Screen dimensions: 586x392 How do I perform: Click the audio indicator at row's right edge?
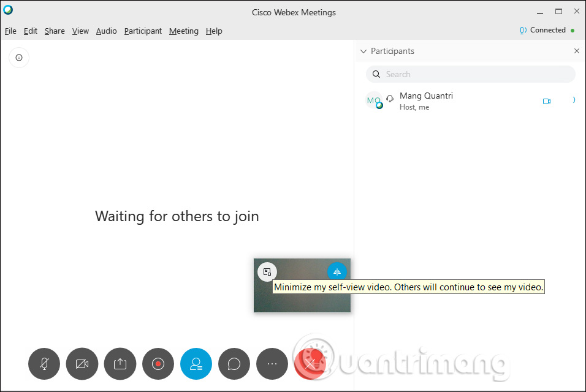574,100
